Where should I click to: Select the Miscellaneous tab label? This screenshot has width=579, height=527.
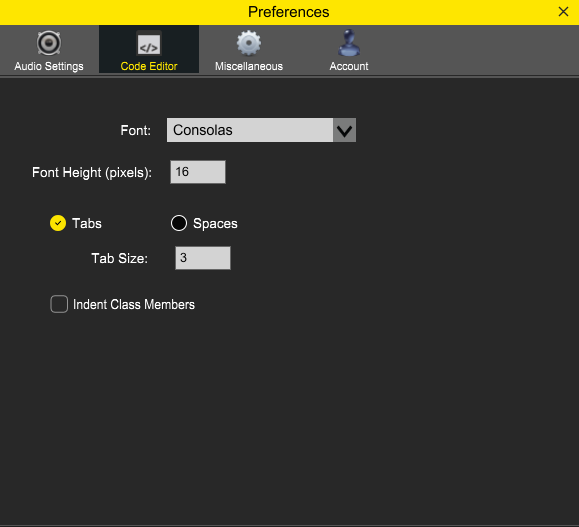click(249, 66)
